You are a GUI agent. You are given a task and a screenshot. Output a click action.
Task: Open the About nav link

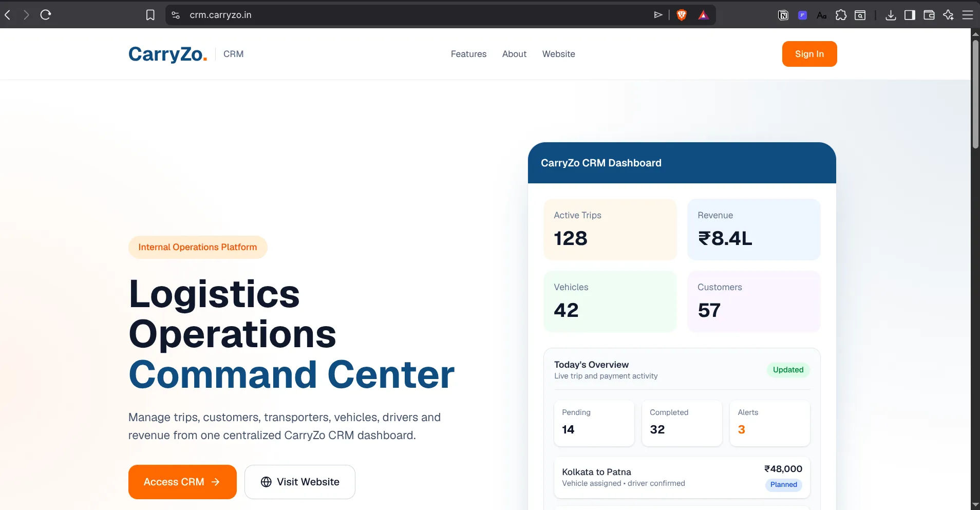(x=514, y=54)
